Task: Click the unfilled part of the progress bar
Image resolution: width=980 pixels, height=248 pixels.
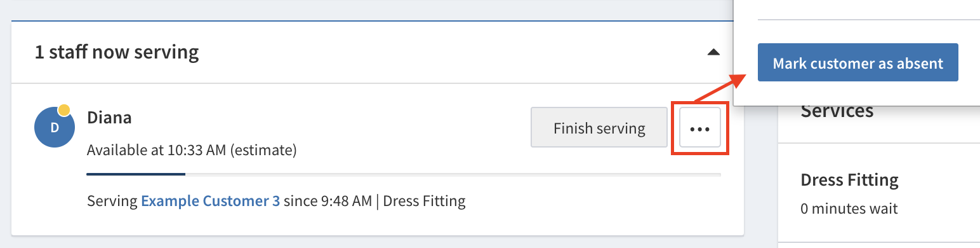Action: pyautogui.click(x=453, y=174)
